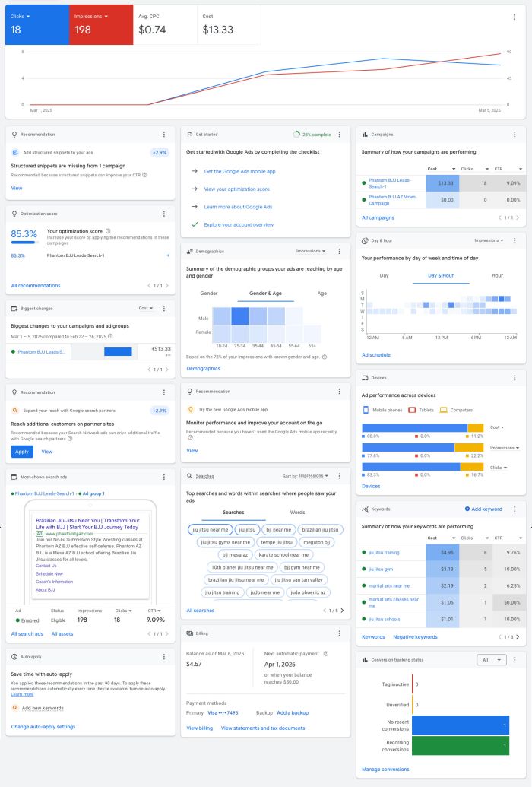Click the help icon beside optimization score
532x787 pixels.
pyautogui.click(x=108, y=230)
